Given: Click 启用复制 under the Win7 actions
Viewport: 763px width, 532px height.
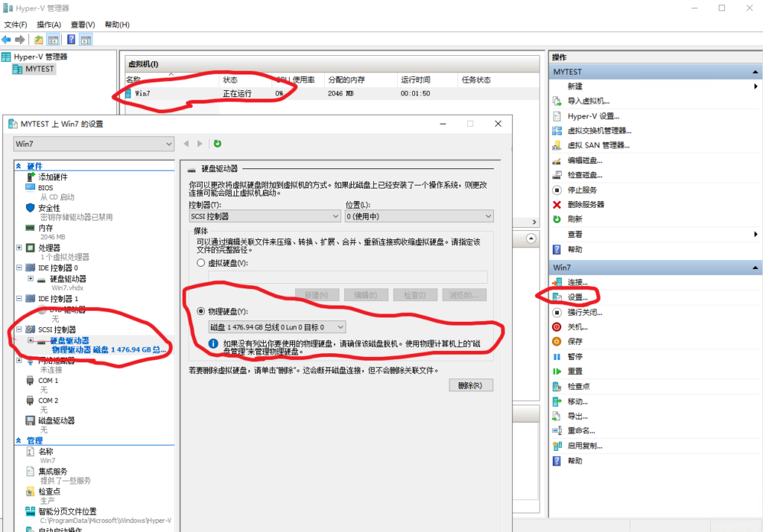Looking at the screenshot, I should tap(584, 446).
